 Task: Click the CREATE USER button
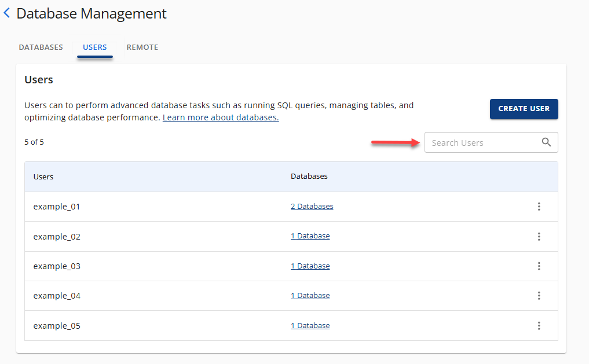[524, 109]
